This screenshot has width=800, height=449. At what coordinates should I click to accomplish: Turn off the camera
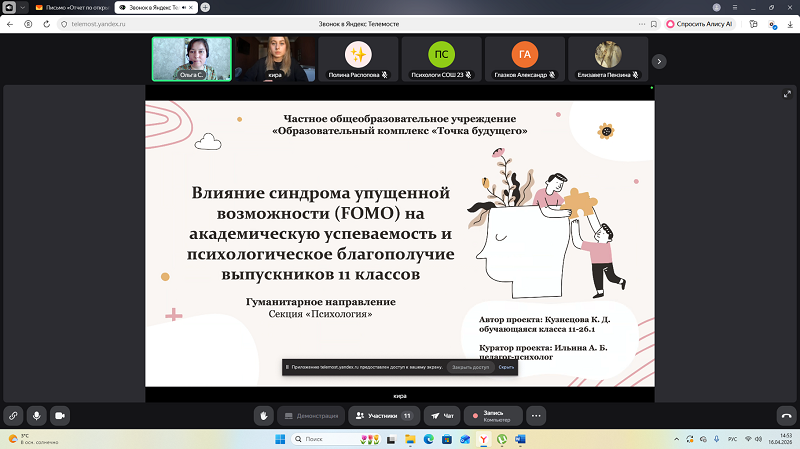(60, 416)
